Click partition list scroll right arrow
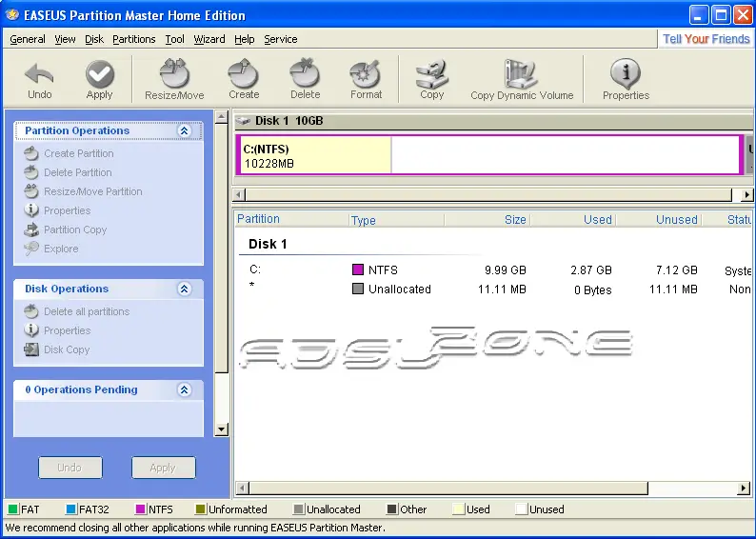The width and height of the screenshot is (756, 539). [744, 489]
